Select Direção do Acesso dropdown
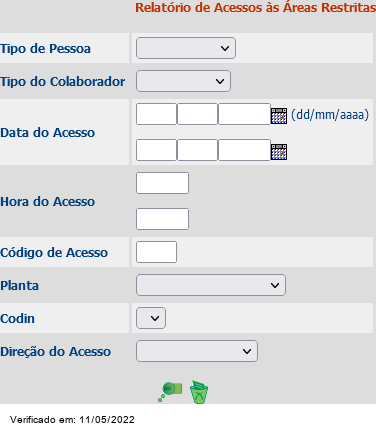Viewport: 376px width, 434px height. 197,351
